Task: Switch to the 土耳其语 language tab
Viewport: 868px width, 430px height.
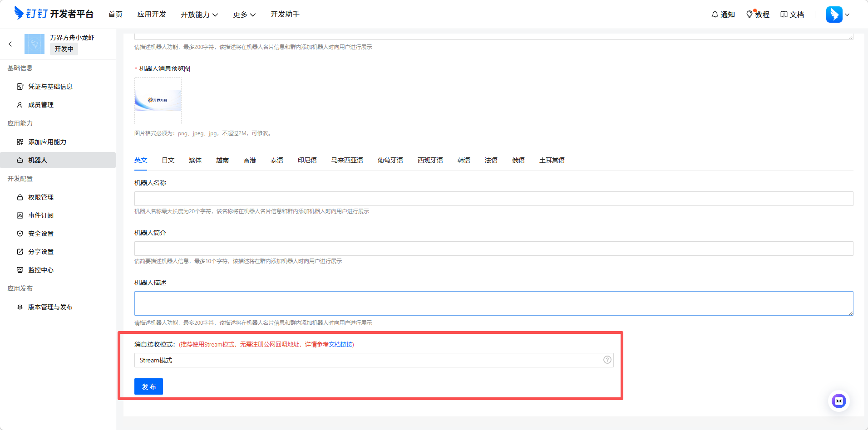Action: click(552, 160)
